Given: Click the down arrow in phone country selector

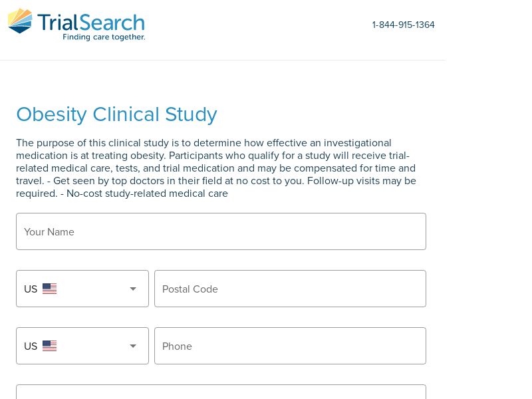Looking at the screenshot, I should (x=133, y=346).
